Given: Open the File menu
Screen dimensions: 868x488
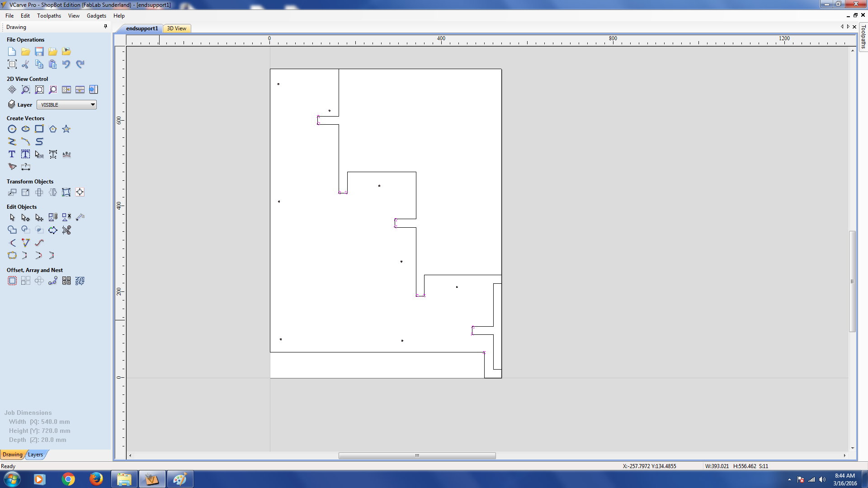Looking at the screenshot, I should click(9, 16).
